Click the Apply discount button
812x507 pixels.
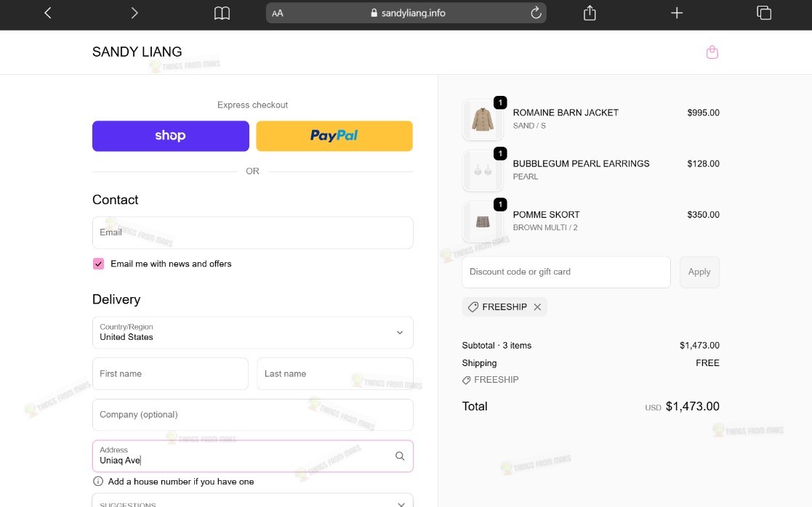tap(699, 272)
